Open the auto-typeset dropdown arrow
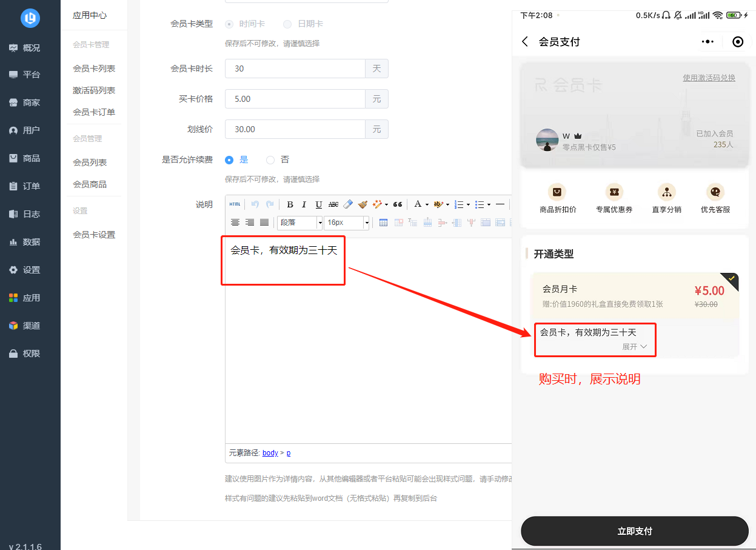The height and width of the screenshot is (550, 756). pos(387,204)
